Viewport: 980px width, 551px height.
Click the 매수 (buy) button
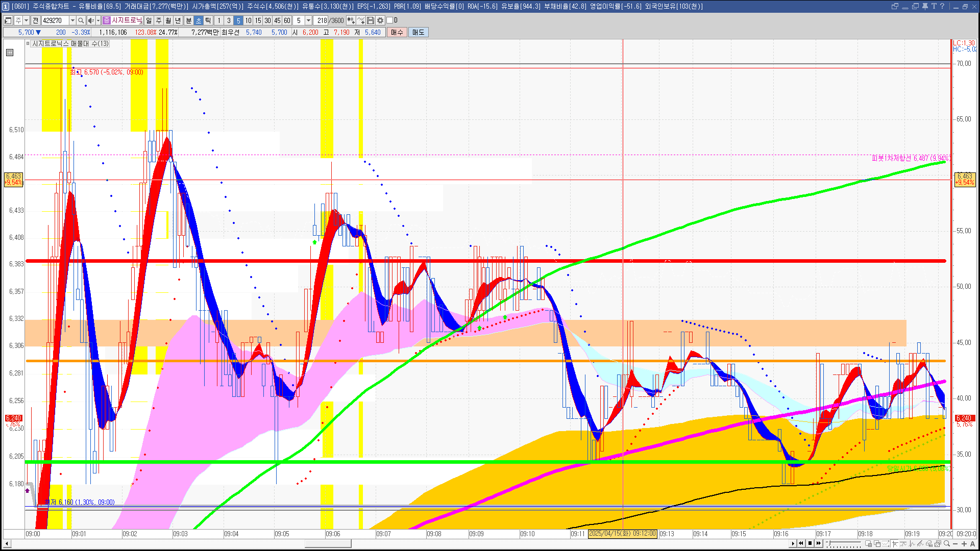pyautogui.click(x=397, y=32)
